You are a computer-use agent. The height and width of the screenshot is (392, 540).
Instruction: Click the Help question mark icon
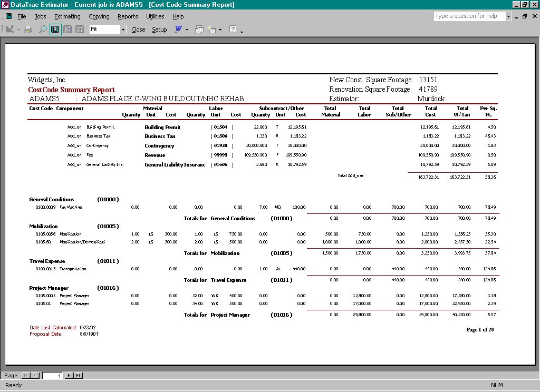233,30
